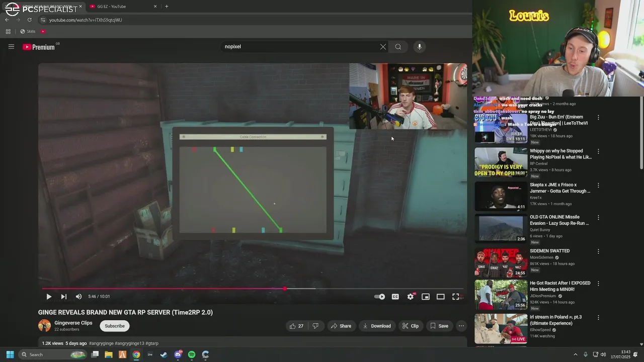Screen dimensions: 644x362
Task: Create a Clip of the video
Action: point(410,326)
